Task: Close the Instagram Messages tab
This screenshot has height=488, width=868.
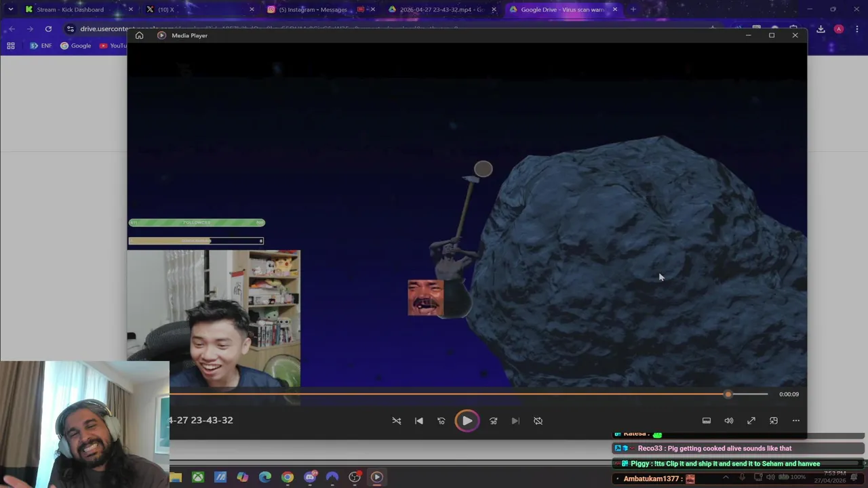Action: (x=372, y=9)
